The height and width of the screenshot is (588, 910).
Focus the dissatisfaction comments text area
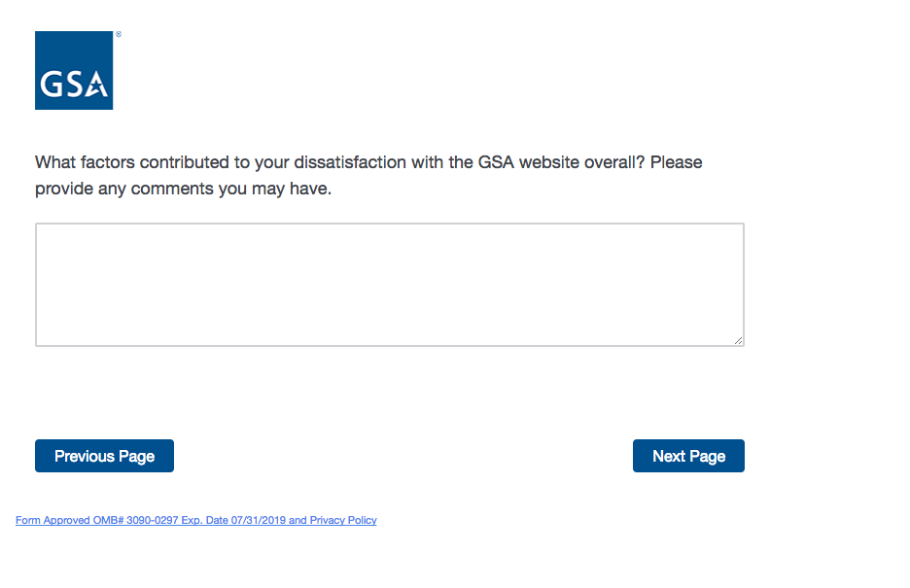pyautogui.click(x=389, y=284)
